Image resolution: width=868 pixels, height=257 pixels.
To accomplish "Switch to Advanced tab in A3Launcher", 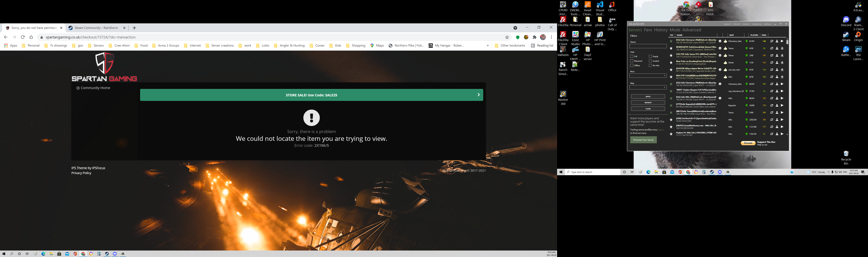I will click(x=692, y=30).
